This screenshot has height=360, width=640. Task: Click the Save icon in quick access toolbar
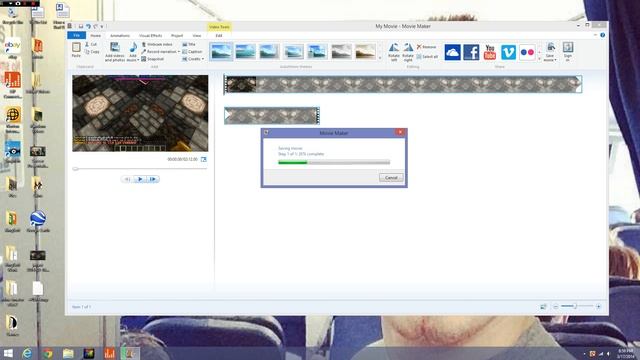pyautogui.click(x=81, y=26)
